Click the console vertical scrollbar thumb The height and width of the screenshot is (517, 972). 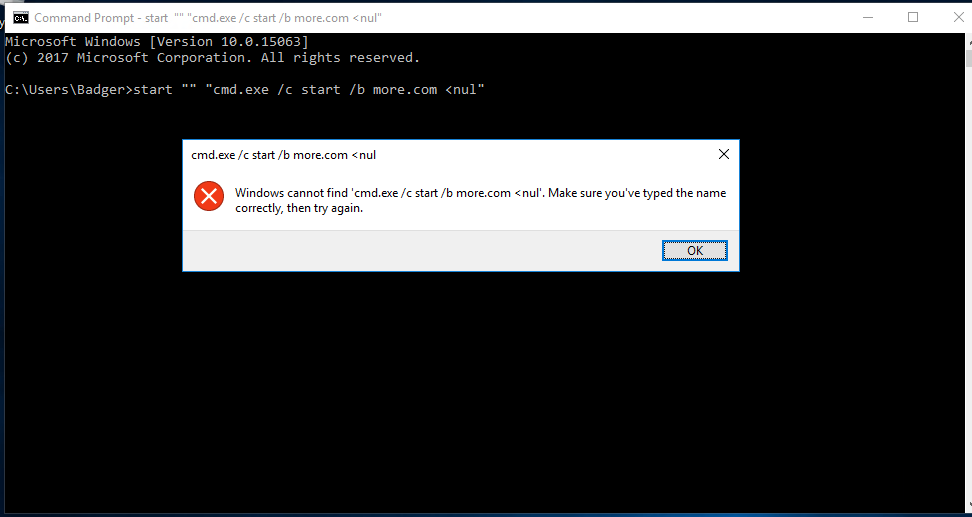tap(968, 59)
